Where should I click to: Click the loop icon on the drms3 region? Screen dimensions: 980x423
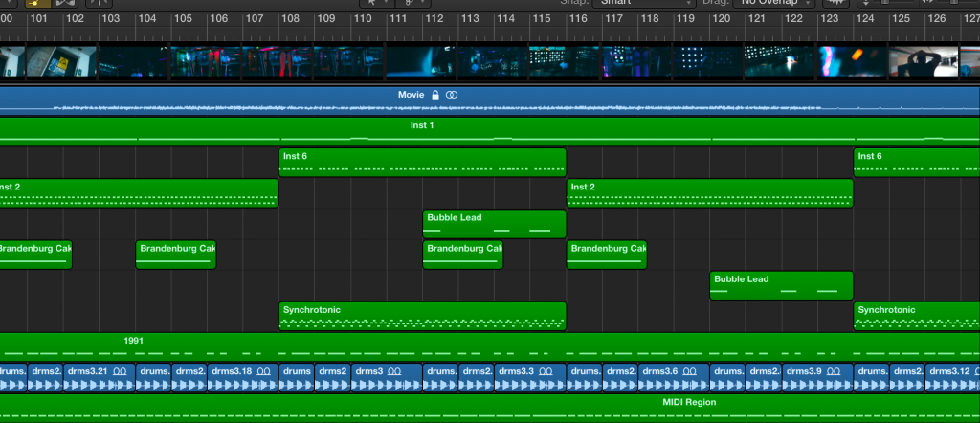(393, 371)
